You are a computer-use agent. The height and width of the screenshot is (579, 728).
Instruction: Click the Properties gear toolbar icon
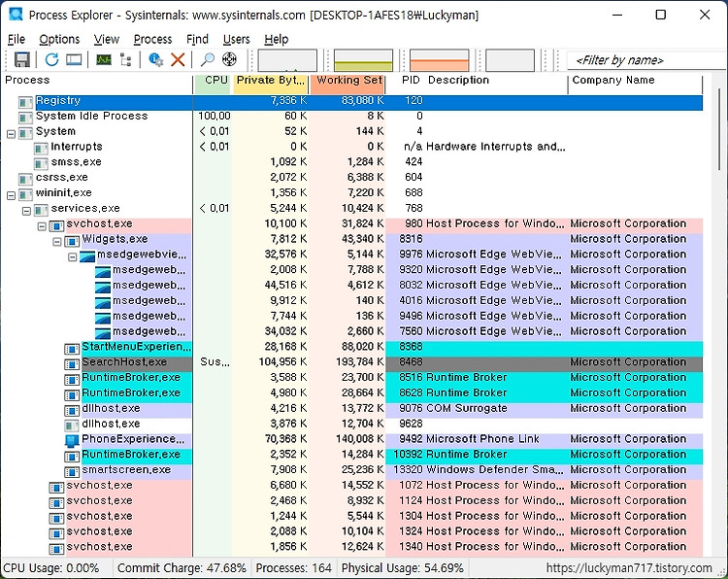[x=155, y=59]
